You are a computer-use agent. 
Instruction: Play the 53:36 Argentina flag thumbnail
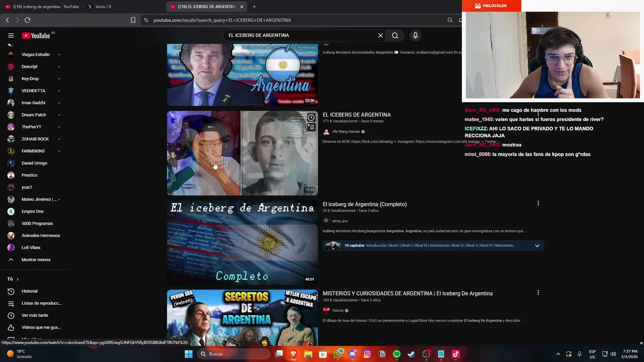(243, 74)
